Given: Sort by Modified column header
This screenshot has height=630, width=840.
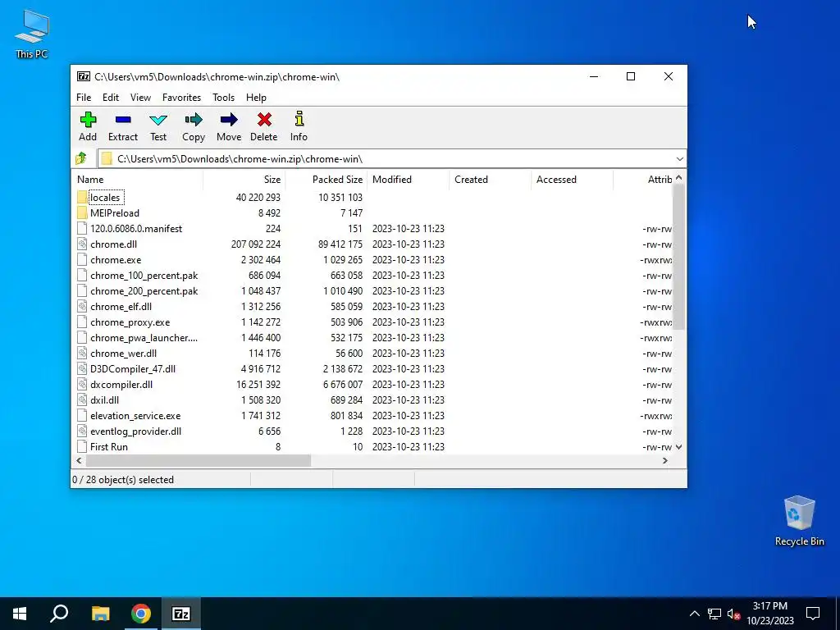Looking at the screenshot, I should pyautogui.click(x=409, y=180).
